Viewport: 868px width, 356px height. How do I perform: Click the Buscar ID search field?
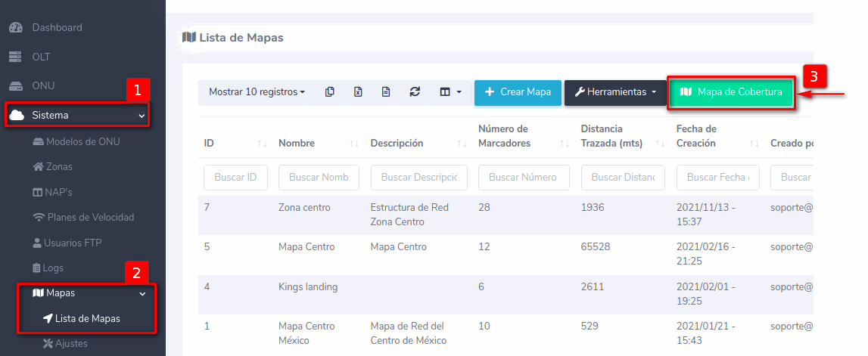click(x=235, y=178)
